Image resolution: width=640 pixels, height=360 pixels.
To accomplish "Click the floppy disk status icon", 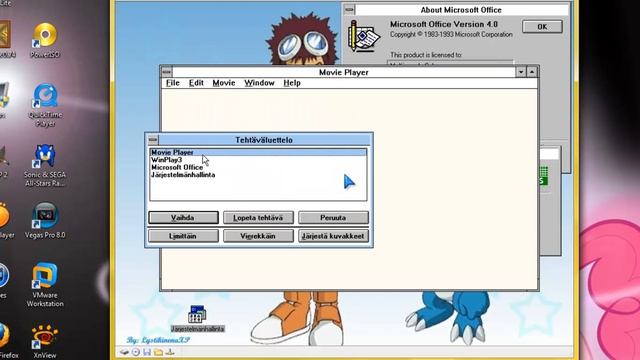I will point(147,352).
